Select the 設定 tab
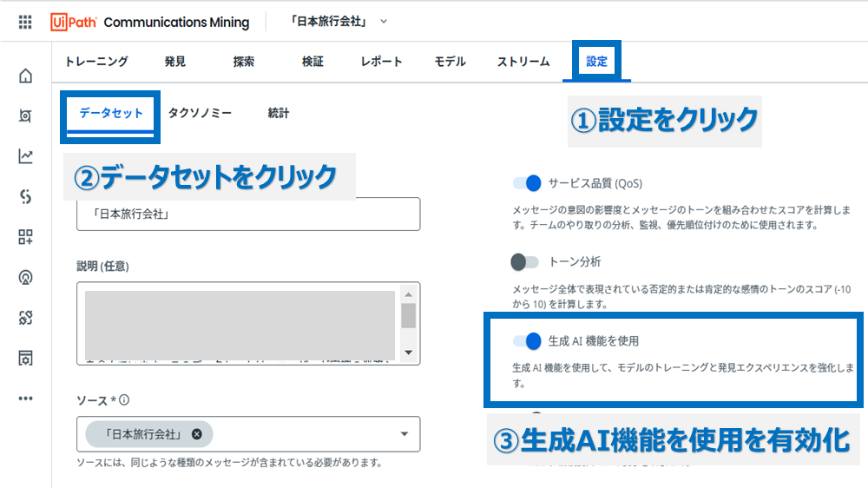 [597, 62]
